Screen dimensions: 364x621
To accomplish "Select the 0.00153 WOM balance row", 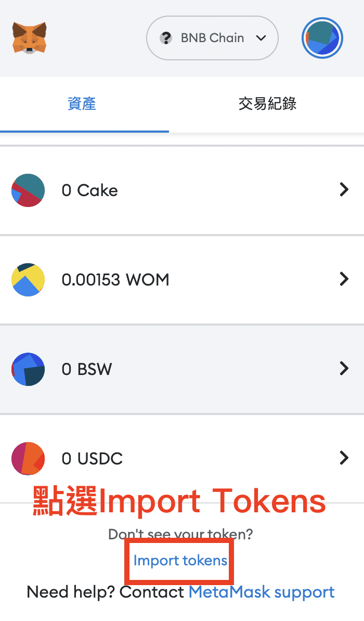I will [x=182, y=280].
